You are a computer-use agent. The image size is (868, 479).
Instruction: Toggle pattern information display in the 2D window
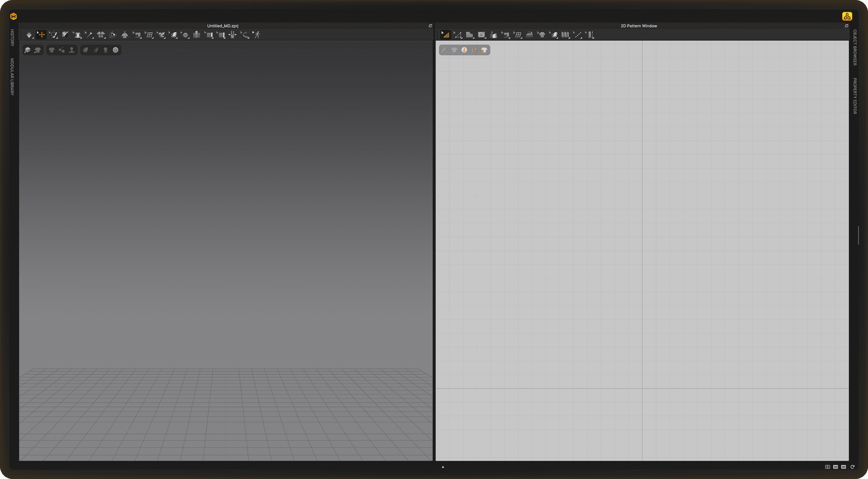465,50
